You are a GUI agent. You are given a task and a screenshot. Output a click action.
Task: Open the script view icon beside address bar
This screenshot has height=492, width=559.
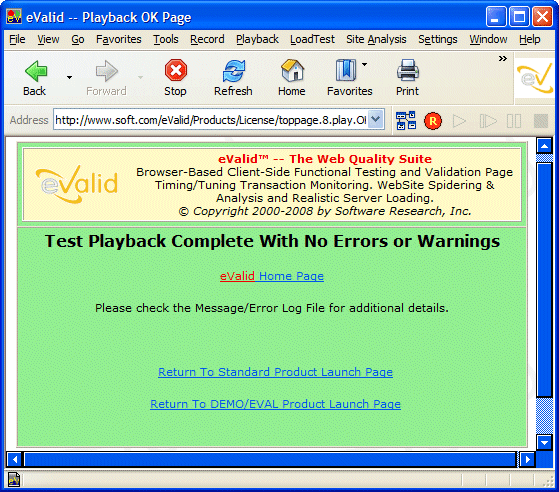[406, 121]
